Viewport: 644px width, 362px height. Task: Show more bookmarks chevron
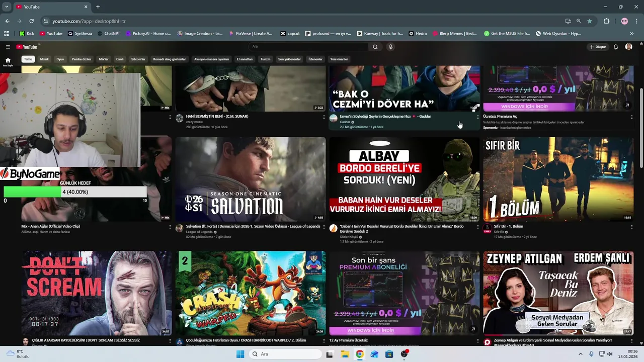pyautogui.click(x=631, y=34)
